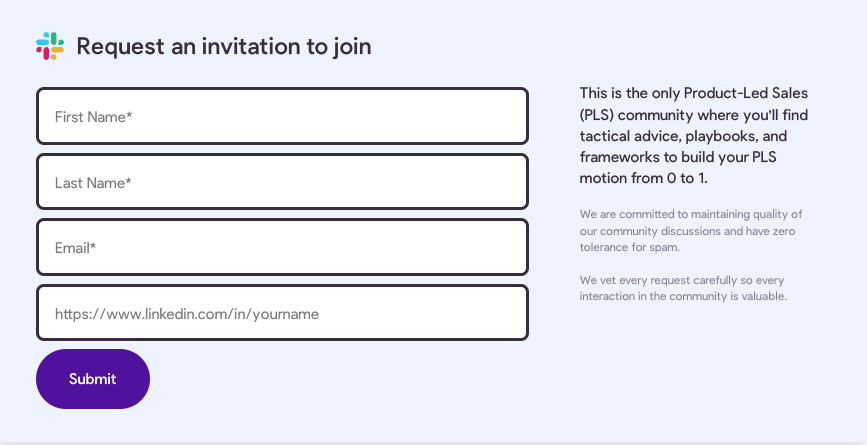Image resolution: width=867 pixels, height=445 pixels.
Task: Click the 'Email*' placeholder text
Action: pos(75,248)
